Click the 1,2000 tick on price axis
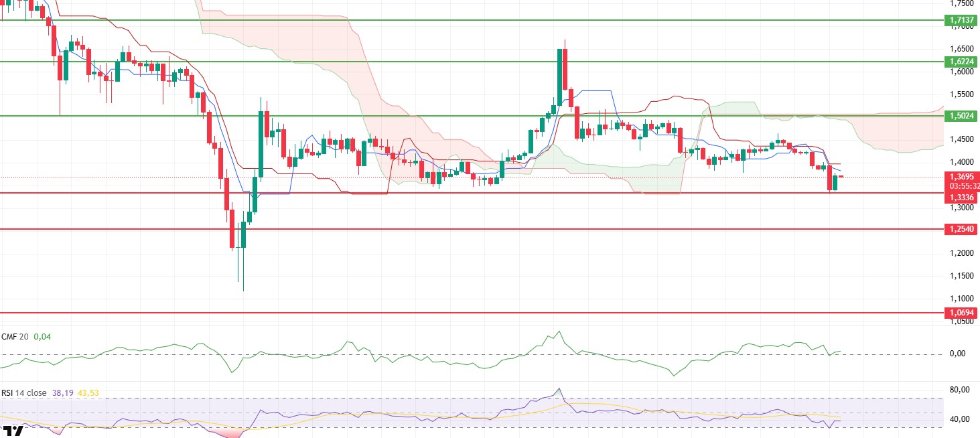This screenshot has height=438, width=980. click(961, 253)
